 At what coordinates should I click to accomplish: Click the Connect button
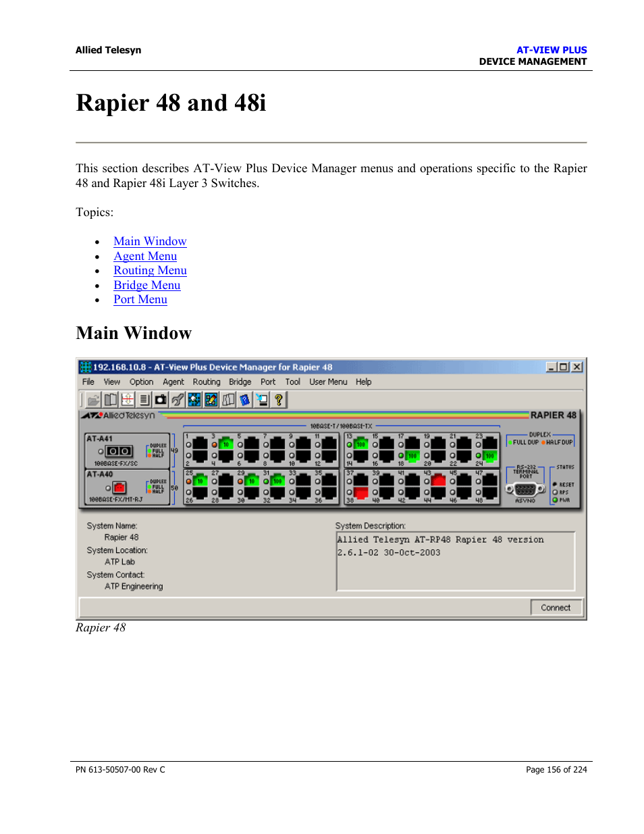556,608
